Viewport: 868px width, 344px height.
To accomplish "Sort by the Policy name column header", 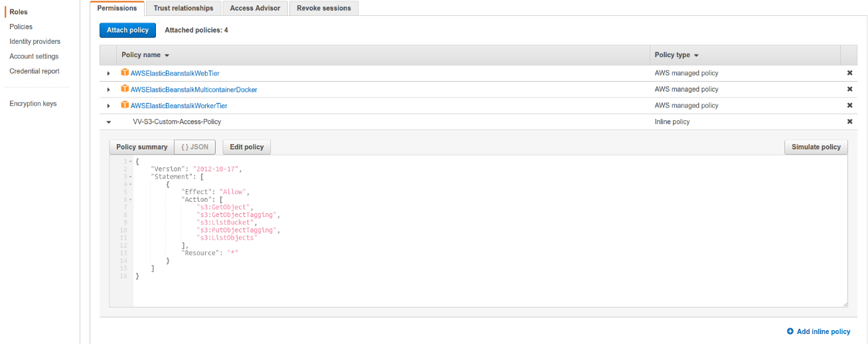I will coord(145,55).
